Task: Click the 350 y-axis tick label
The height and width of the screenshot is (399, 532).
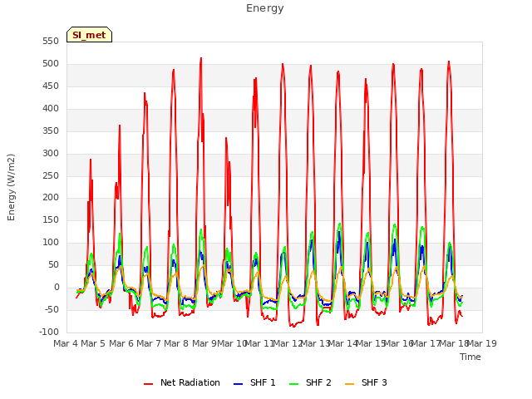Action: [x=51, y=131]
